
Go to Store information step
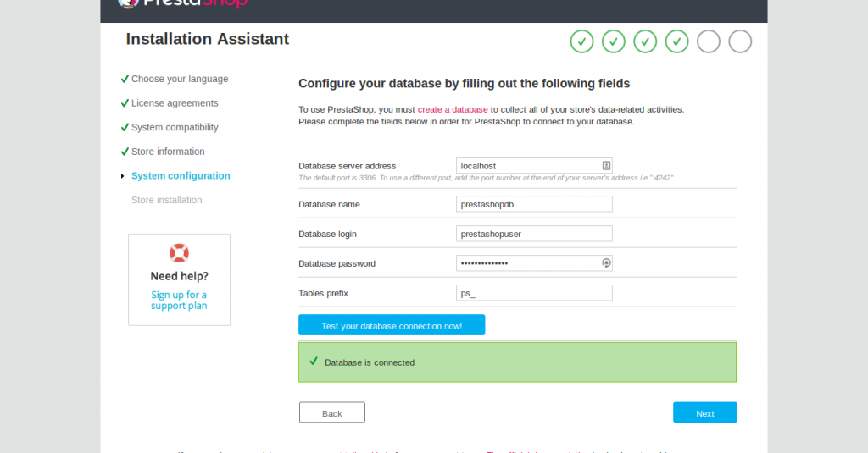click(168, 152)
